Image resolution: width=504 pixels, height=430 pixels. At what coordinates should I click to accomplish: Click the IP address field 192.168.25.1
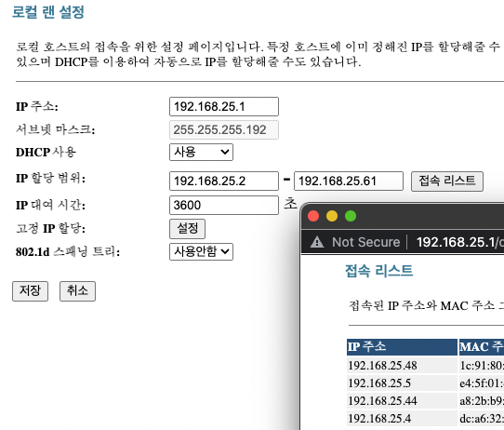click(x=224, y=106)
